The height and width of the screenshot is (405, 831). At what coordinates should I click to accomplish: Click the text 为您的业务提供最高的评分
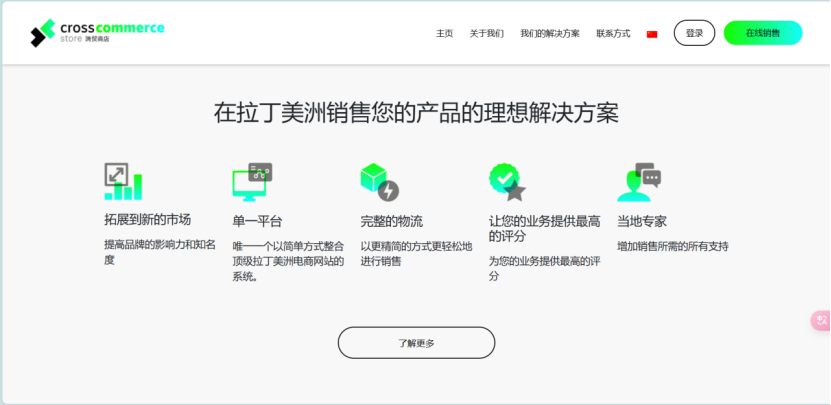point(544,269)
